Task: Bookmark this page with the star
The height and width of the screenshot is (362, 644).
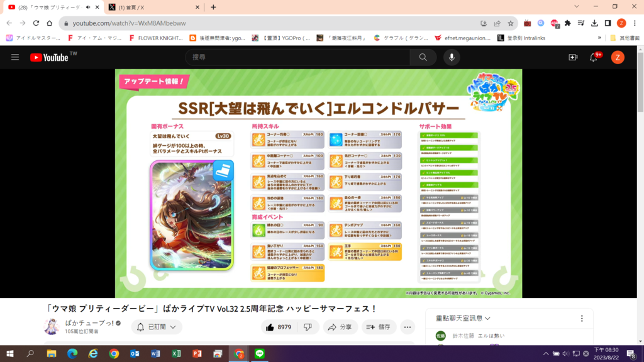Action: (x=511, y=23)
